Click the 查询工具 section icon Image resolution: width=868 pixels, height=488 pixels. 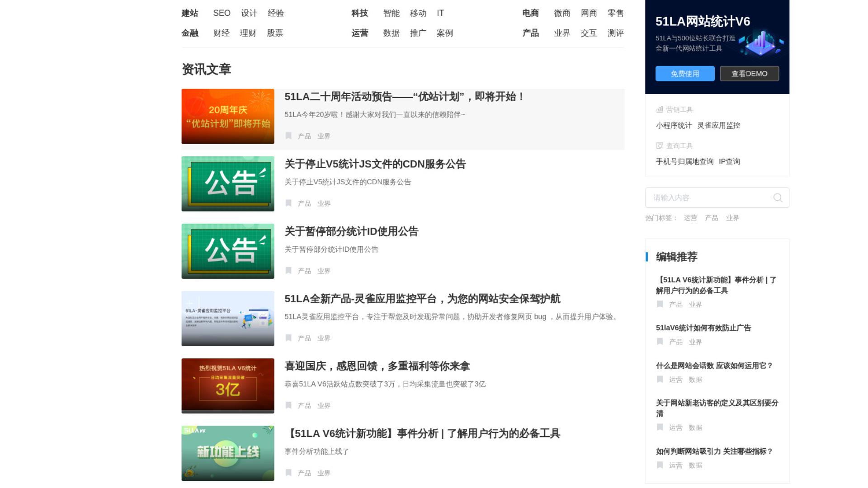click(x=660, y=145)
